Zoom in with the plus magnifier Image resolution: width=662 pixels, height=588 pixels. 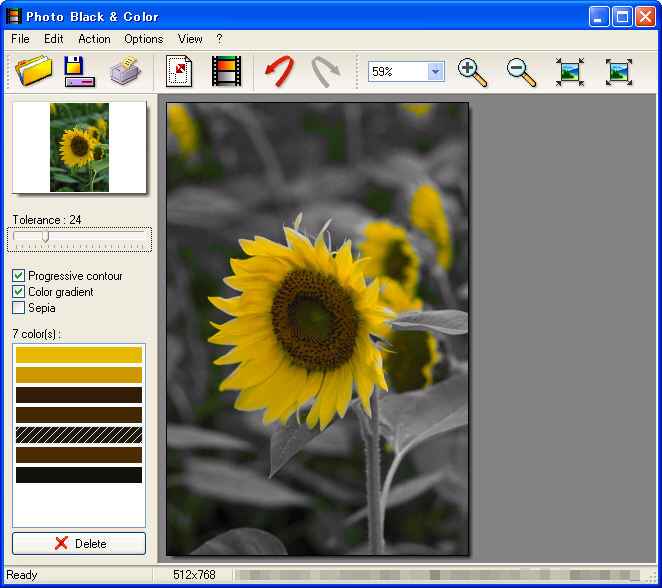tap(473, 73)
